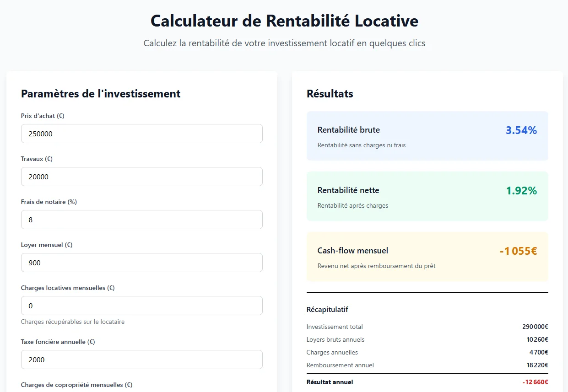Select the Récapitulatif heading
The width and height of the screenshot is (568, 392).
pos(327,310)
